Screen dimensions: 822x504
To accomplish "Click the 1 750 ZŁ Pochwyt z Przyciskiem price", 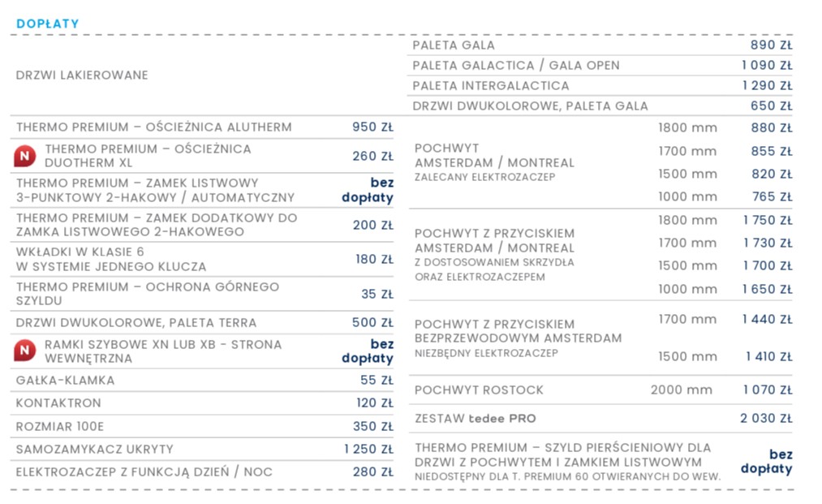I will point(767,221).
